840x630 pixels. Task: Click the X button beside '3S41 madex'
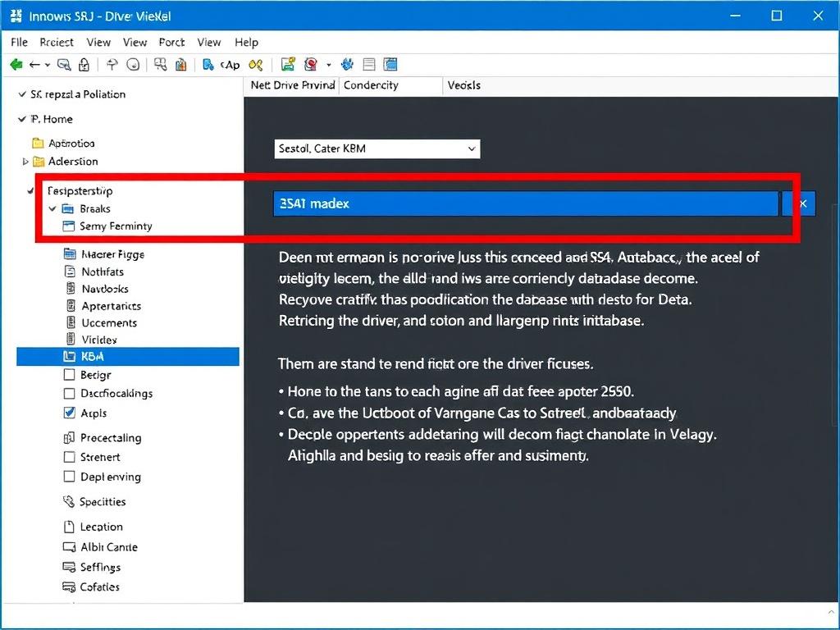click(802, 203)
